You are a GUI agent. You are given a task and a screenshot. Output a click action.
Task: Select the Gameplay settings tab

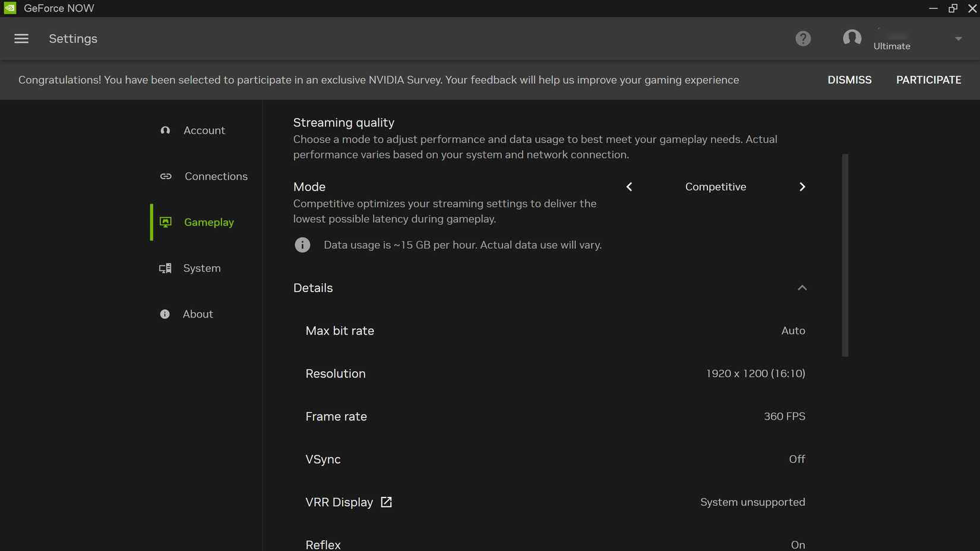click(206, 222)
